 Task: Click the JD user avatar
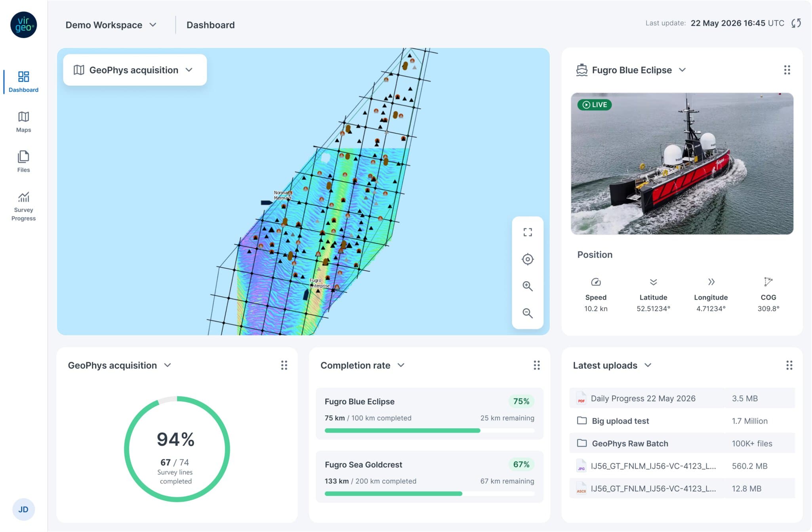coord(23,509)
